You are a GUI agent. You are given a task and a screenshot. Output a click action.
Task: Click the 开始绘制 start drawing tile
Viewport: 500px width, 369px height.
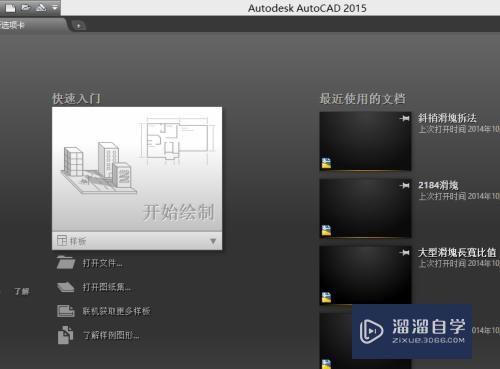coord(137,169)
